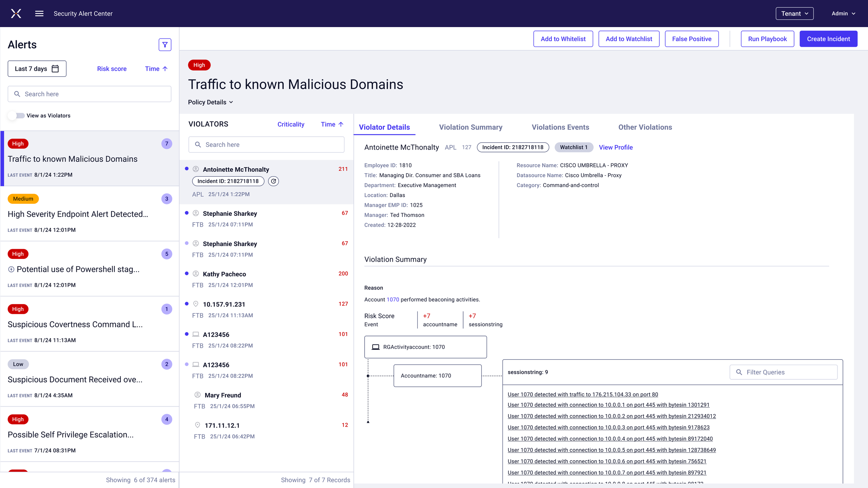Open the Other Violations tab
This screenshot has height=488, width=868.
[645, 127]
